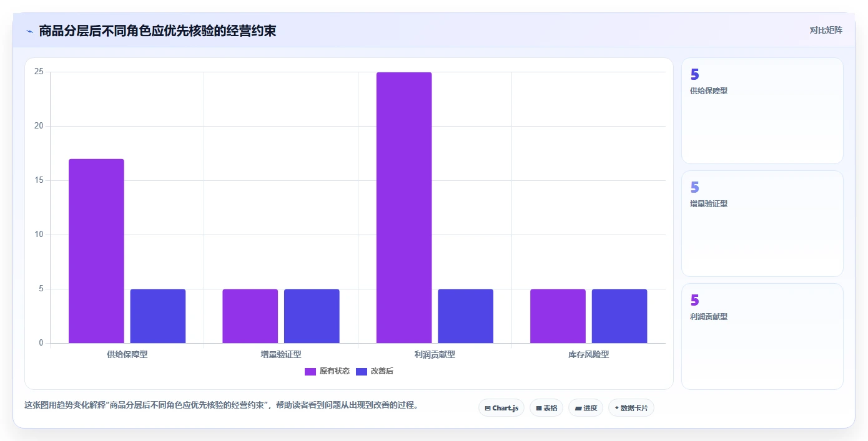Click the chart title 商品分层后不同角色应优先核验的经营约束
868x441 pixels.
click(157, 31)
